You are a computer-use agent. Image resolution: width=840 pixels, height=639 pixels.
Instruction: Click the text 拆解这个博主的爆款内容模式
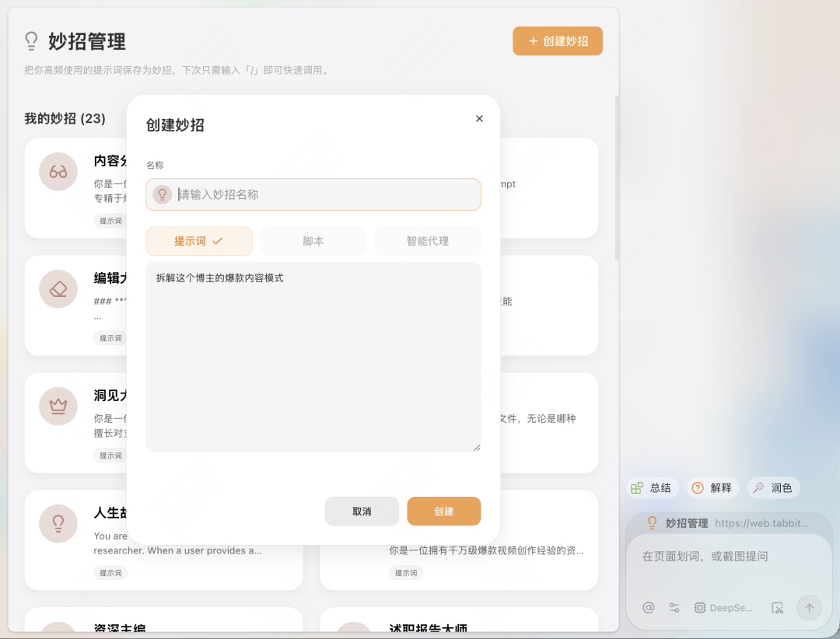[219, 278]
